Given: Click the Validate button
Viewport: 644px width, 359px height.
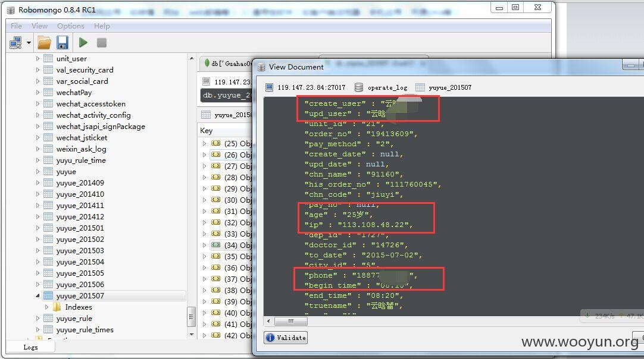Looking at the screenshot, I should click(286, 337).
